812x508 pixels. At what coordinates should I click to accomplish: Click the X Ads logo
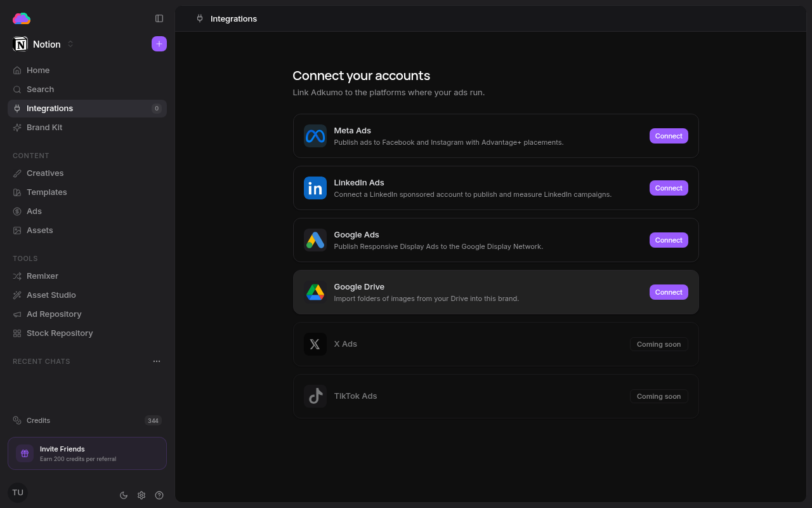click(315, 344)
